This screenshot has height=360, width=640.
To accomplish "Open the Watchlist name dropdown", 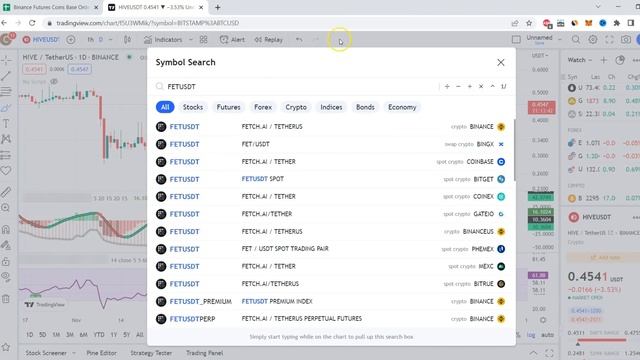I will tap(580, 60).
